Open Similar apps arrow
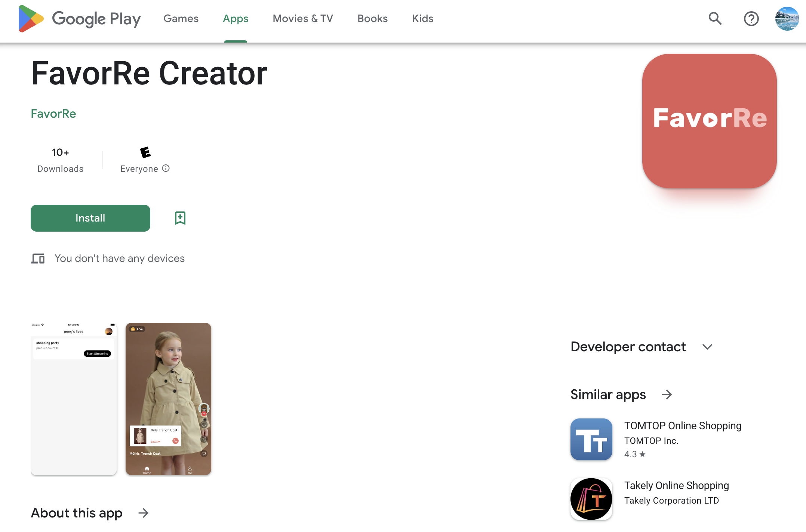806x532 pixels. tap(667, 395)
